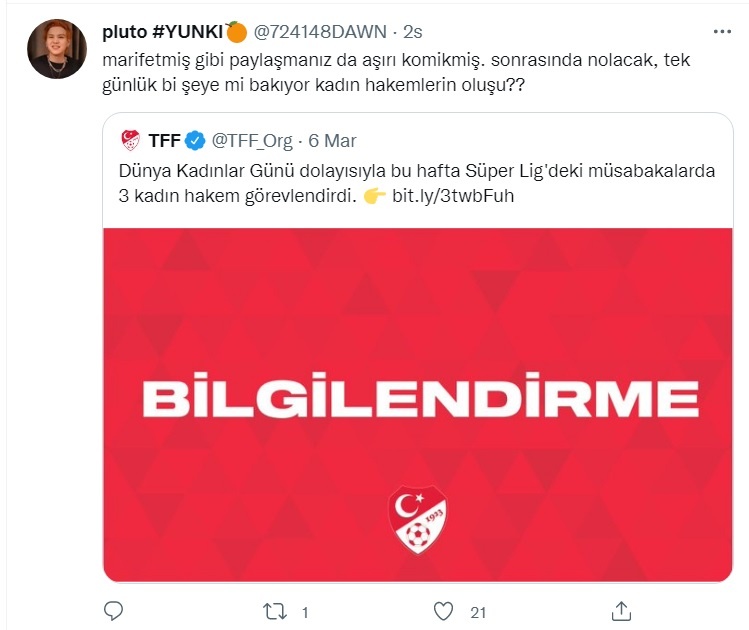The image size is (749, 630).
Task: Click the retweet count of 1
Action: coord(305,612)
